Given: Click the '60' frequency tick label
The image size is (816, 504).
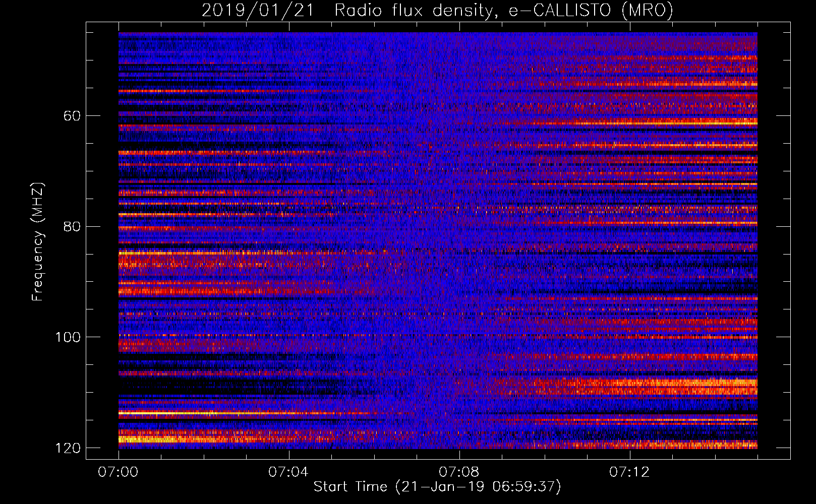Looking at the screenshot, I should pyautogui.click(x=72, y=116).
